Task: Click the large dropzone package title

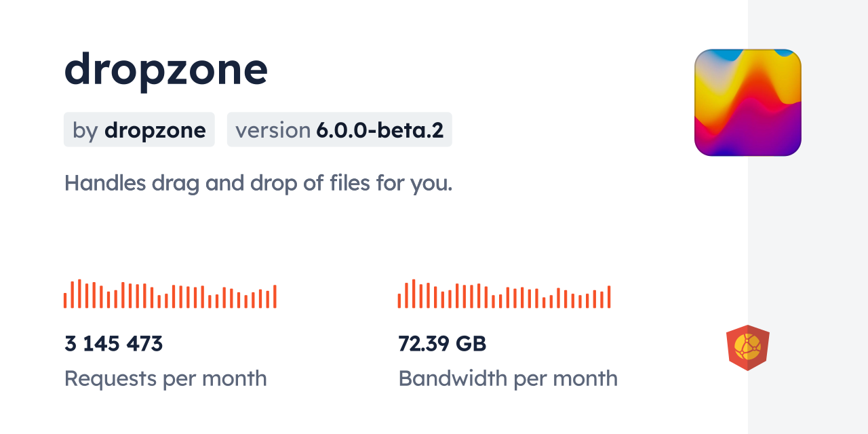Action: click(166, 69)
